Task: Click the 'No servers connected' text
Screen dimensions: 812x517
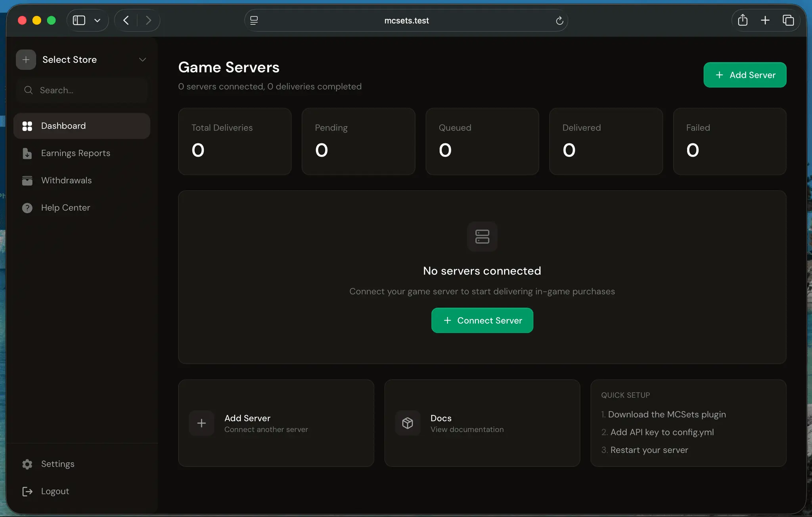Action: click(482, 271)
